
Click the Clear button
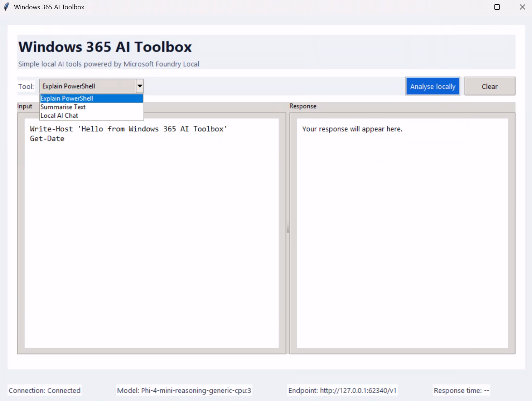pyautogui.click(x=490, y=86)
